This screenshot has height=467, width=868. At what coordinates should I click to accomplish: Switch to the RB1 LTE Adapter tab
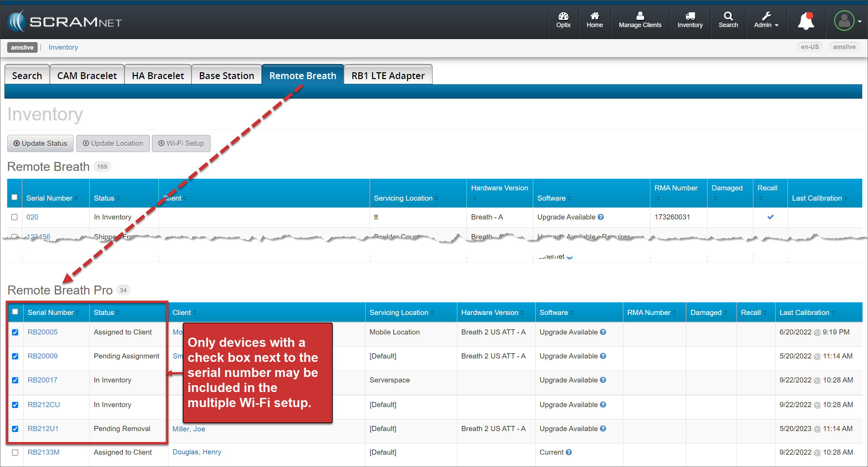point(388,76)
